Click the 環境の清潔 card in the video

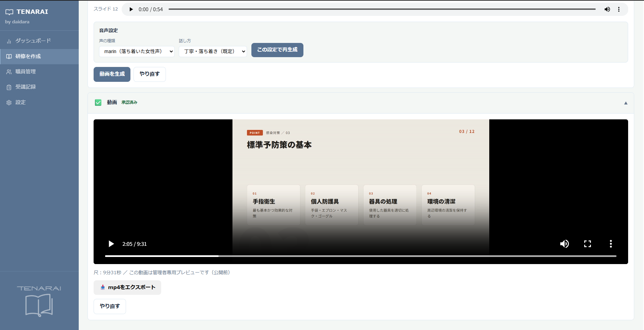tap(448, 205)
